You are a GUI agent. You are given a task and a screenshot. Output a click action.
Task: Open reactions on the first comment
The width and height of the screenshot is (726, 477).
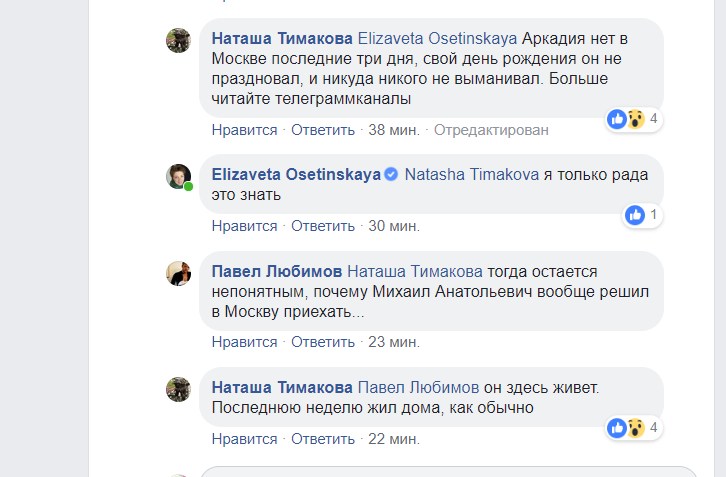click(x=632, y=119)
